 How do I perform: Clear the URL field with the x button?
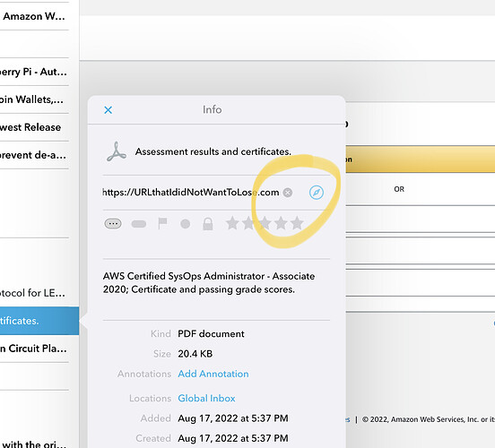(288, 193)
